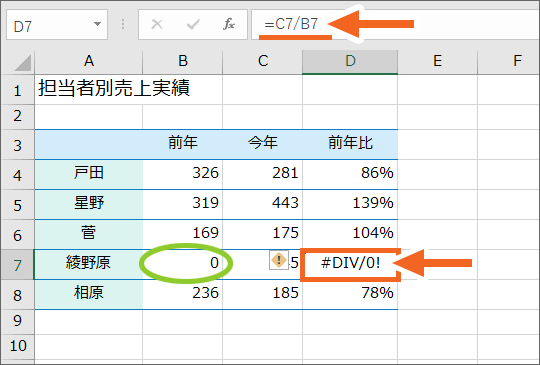Click the #DIV/0! error cell

tap(350, 264)
